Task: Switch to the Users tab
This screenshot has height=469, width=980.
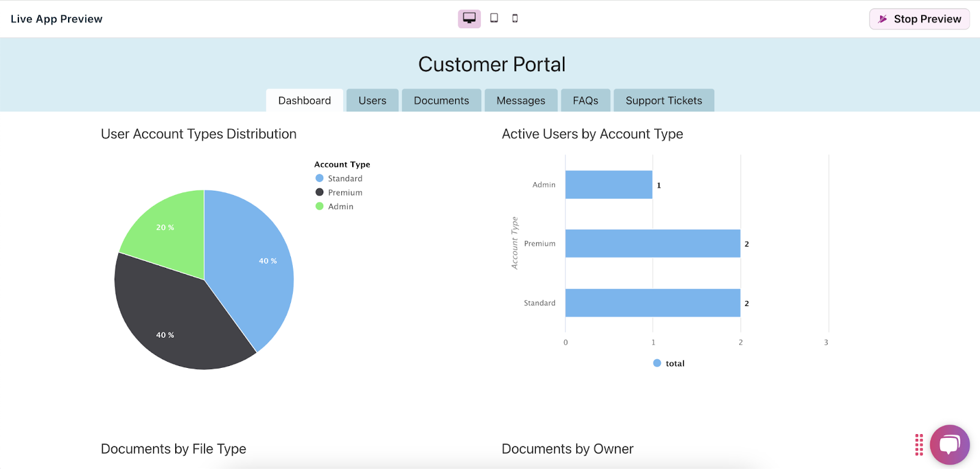Action: pos(372,101)
